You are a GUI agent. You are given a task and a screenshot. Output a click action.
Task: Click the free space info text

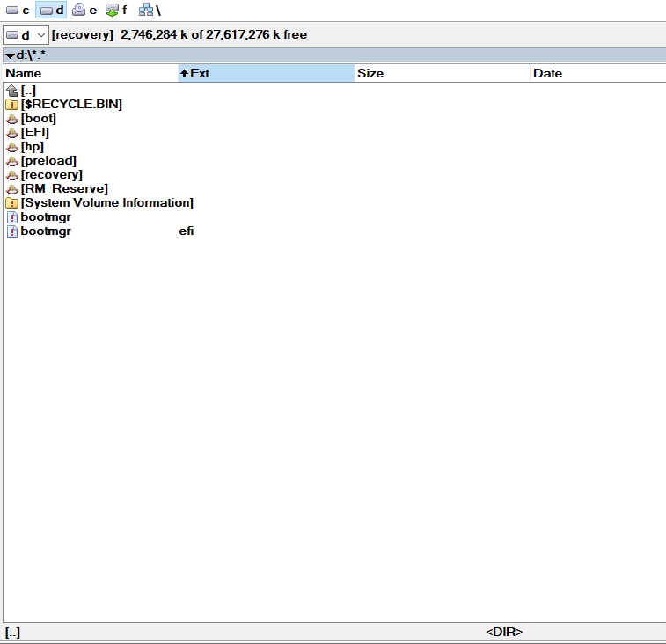point(214,35)
